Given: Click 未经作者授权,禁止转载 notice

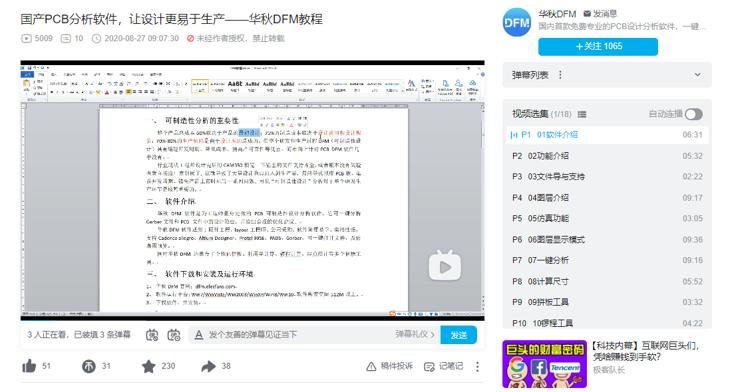Looking at the screenshot, I should (x=236, y=38).
